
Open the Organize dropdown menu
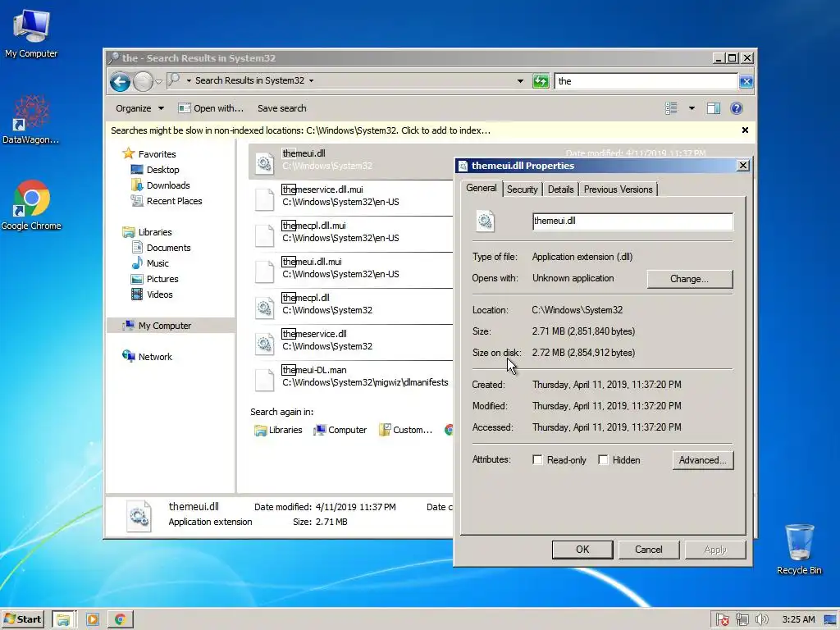[139, 108]
